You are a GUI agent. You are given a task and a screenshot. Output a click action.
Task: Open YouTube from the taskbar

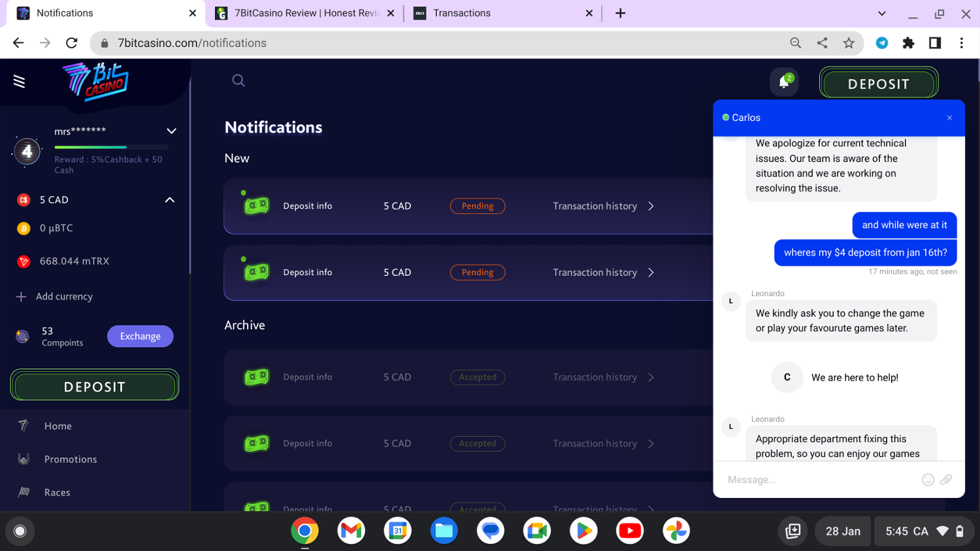click(630, 531)
